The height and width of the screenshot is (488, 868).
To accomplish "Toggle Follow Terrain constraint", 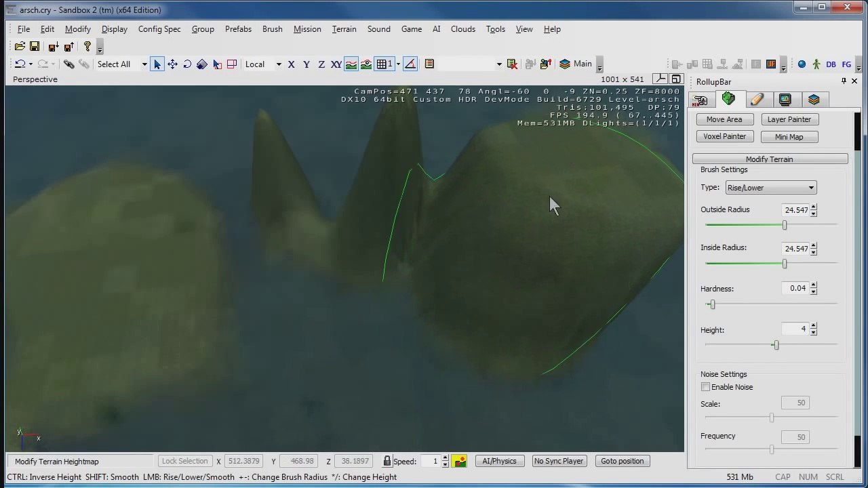I will tap(351, 64).
